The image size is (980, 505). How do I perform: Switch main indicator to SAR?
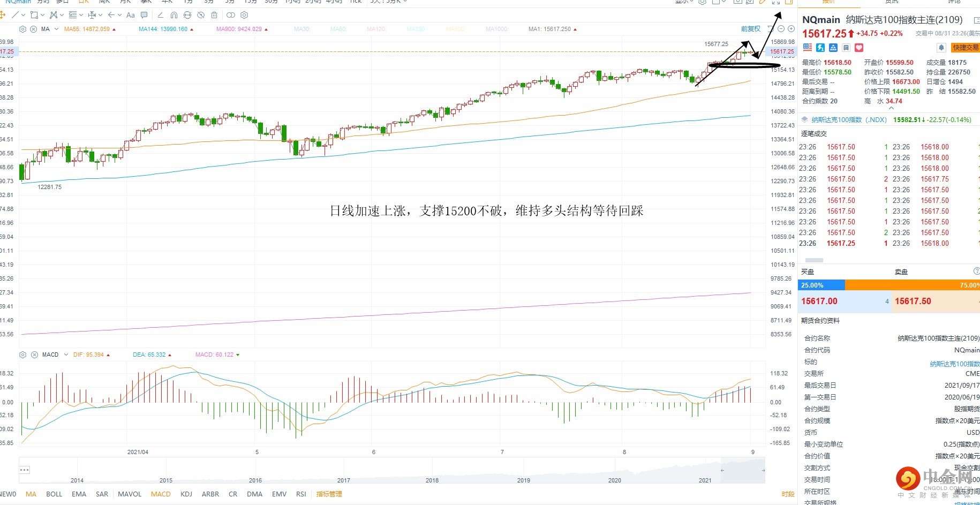(102, 494)
